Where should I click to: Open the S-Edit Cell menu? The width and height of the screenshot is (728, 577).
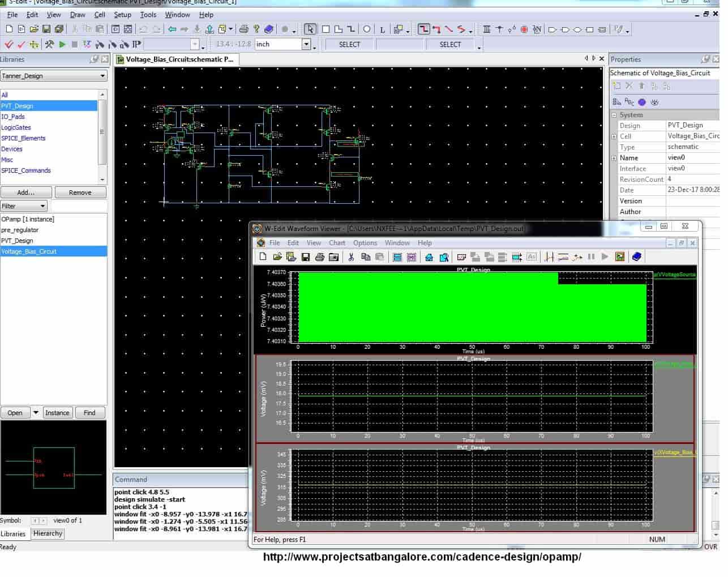[x=100, y=15]
